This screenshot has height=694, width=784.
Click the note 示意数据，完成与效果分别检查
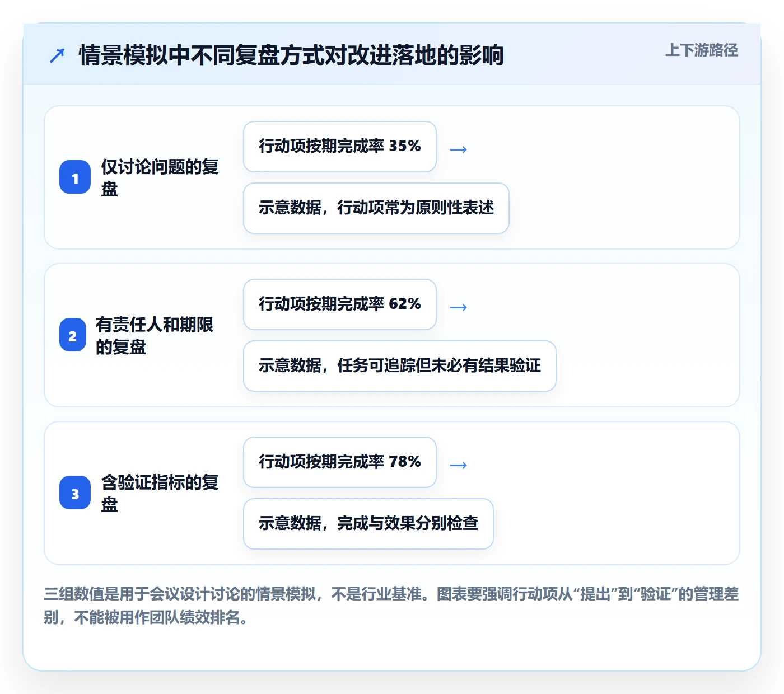tap(368, 524)
